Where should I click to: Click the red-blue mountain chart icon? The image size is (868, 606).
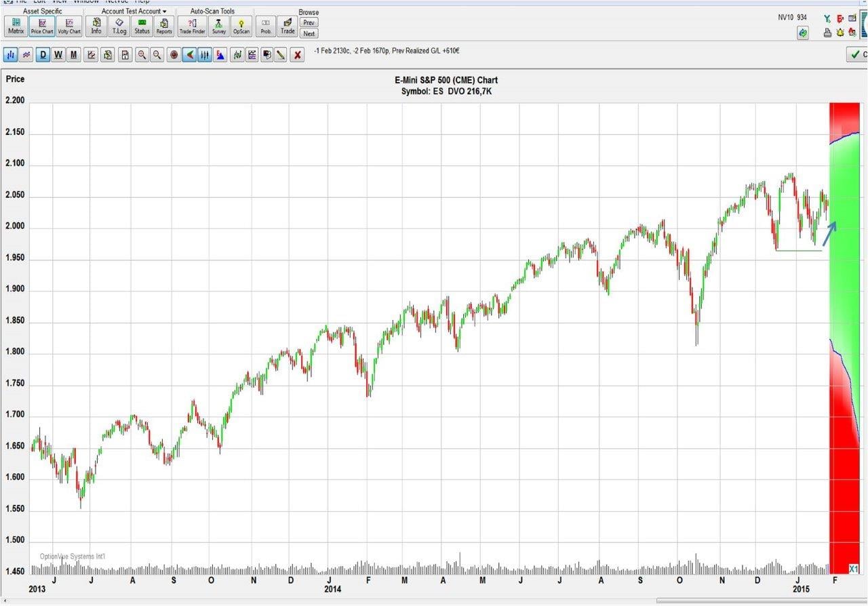tap(220, 55)
